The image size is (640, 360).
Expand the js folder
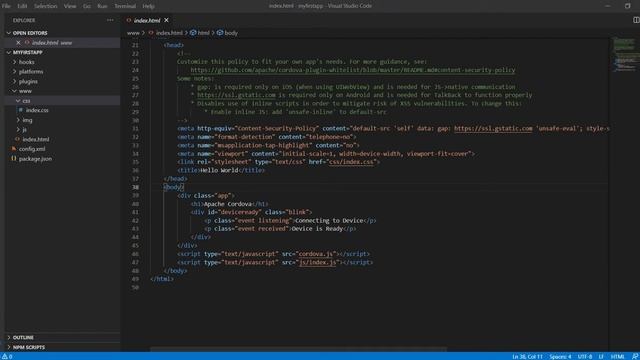click(x=18, y=129)
